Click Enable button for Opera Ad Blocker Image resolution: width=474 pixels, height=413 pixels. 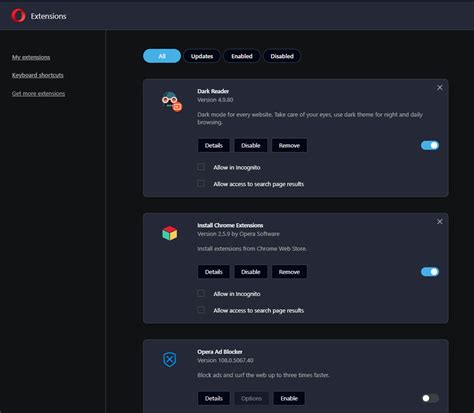pyautogui.click(x=289, y=398)
